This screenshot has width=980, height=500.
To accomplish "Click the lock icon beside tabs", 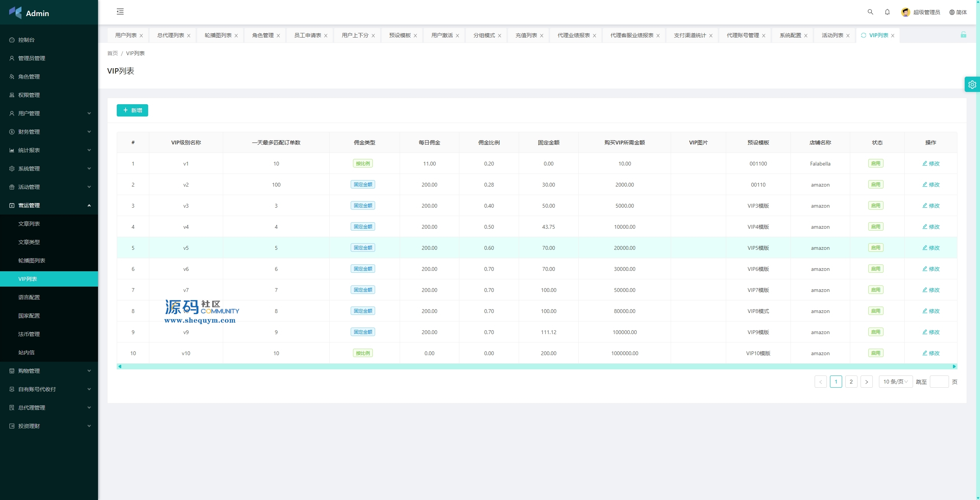I will [963, 35].
